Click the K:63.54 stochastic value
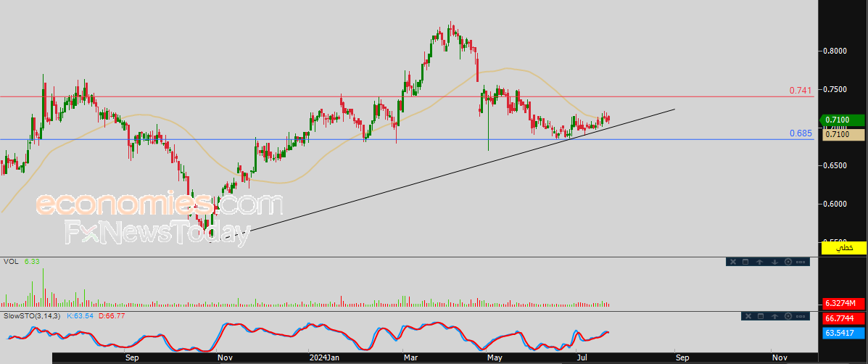Screen dimensions: 868x364 pyautogui.click(x=80, y=315)
